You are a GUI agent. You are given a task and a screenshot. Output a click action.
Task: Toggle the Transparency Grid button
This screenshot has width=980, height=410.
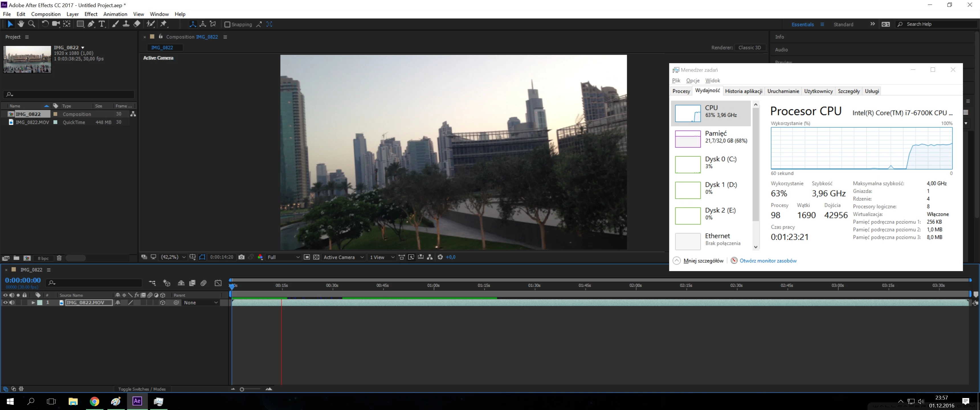point(316,257)
